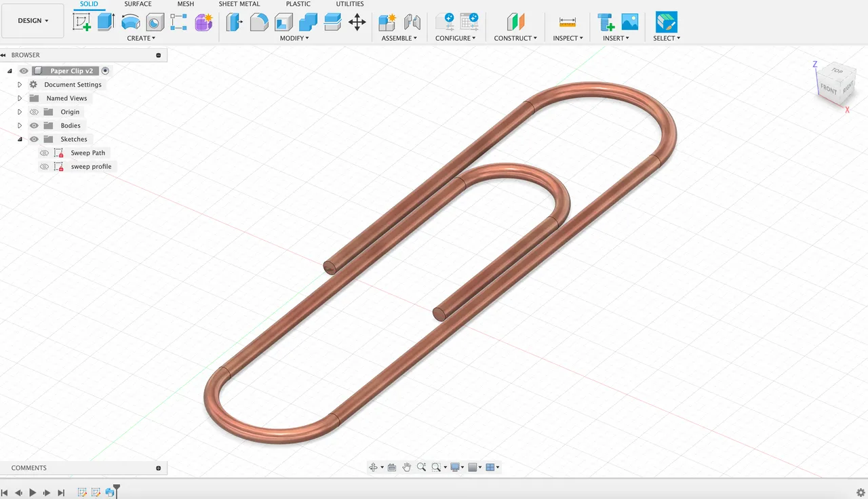Open the Create dropdown menu
Screen dimensions: 868x499
pyautogui.click(x=141, y=38)
